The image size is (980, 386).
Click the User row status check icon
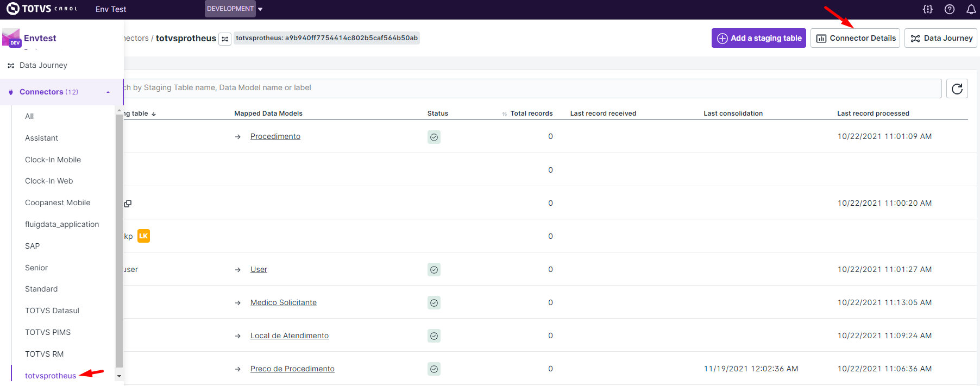(434, 270)
